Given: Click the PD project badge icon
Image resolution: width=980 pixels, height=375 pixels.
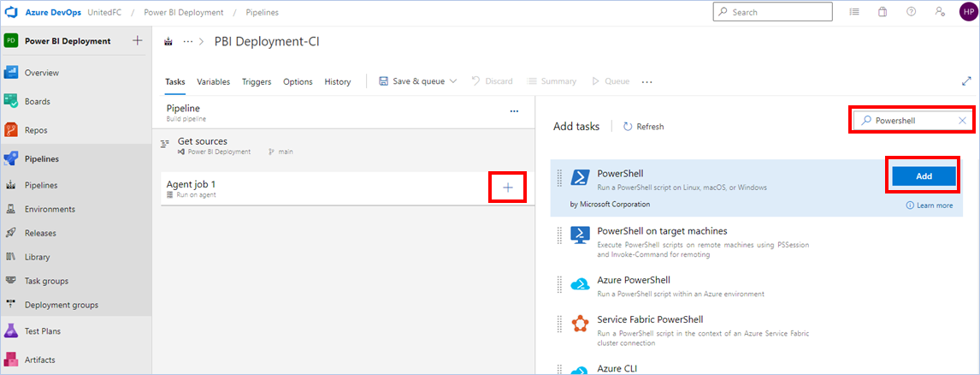Looking at the screenshot, I should click(11, 41).
